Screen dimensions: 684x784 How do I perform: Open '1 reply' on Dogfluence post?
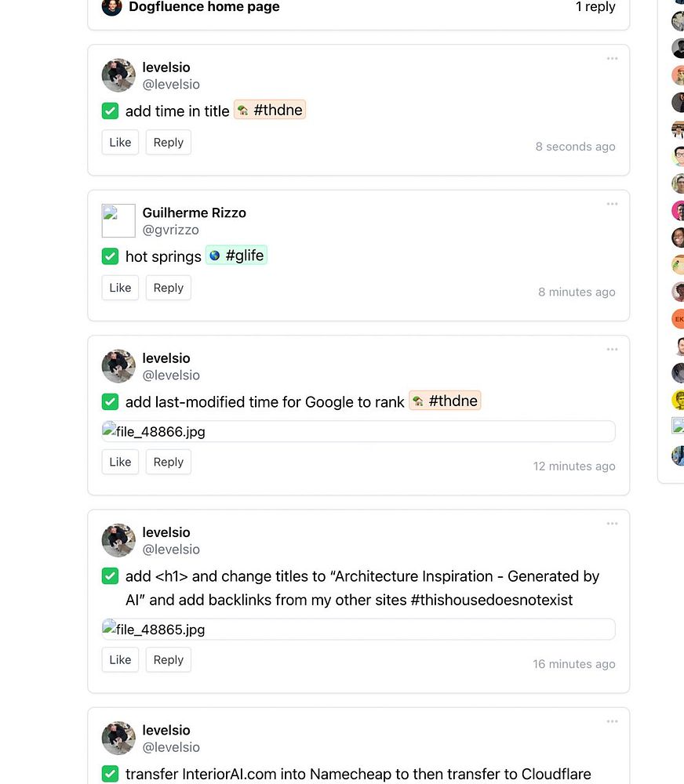coord(595,7)
